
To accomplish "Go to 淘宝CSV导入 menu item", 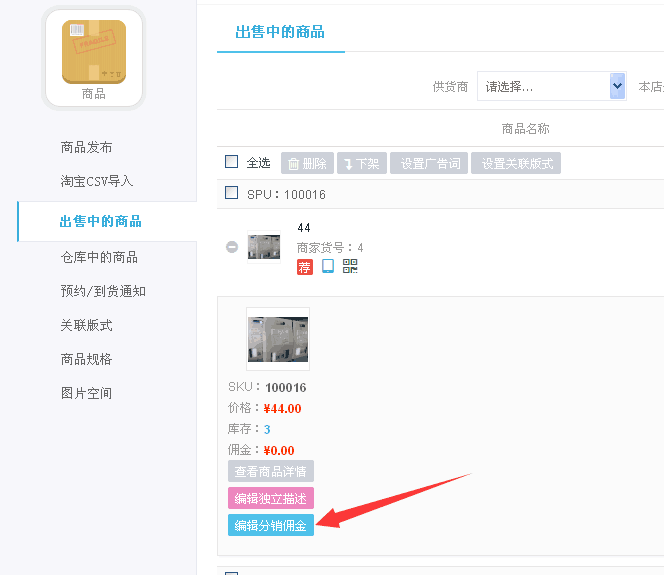I will pos(97,181).
